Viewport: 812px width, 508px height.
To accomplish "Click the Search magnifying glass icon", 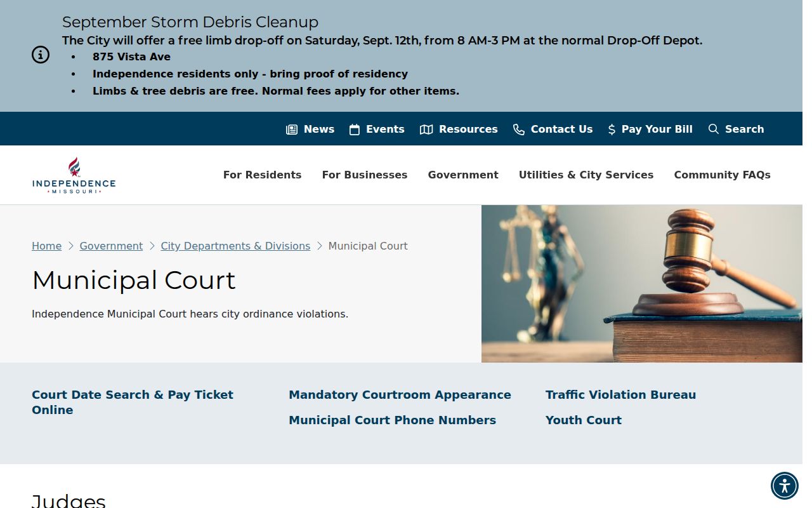I will click(x=714, y=130).
